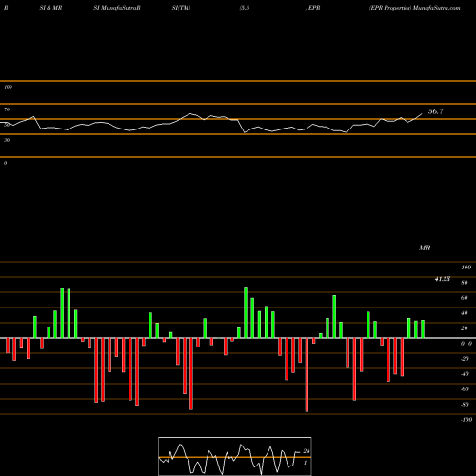Click the RSI axis label 70

point(7,109)
